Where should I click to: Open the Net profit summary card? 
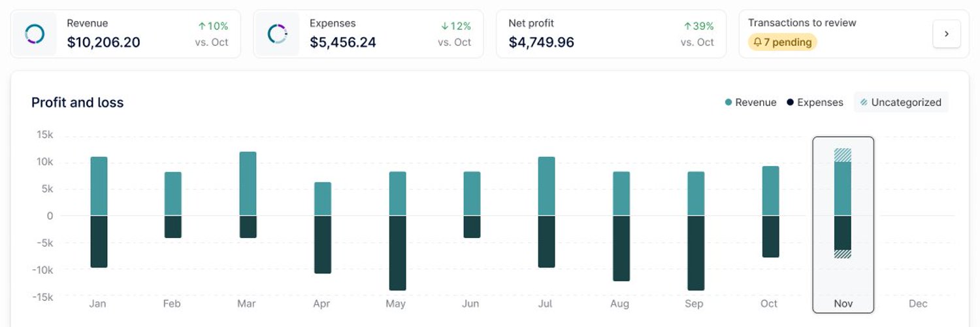(611, 34)
